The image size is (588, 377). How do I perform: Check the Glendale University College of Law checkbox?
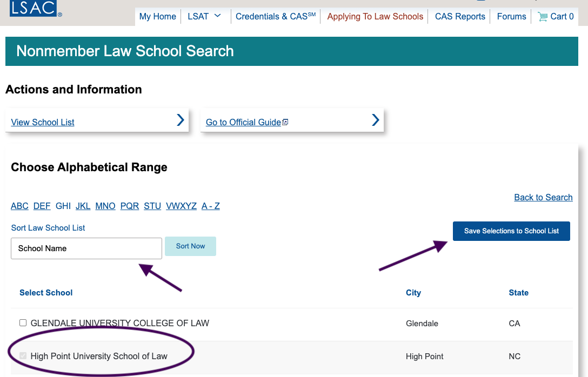pos(23,322)
